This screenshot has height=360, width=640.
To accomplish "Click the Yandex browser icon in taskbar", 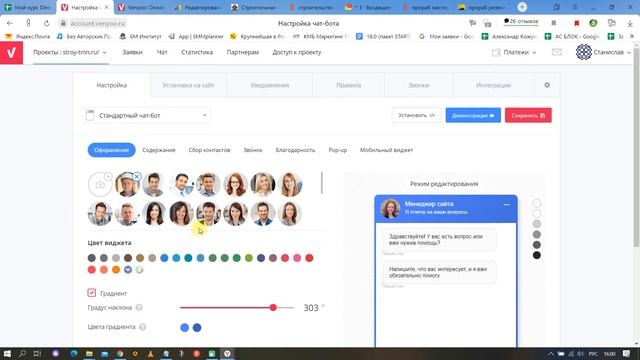I will (227, 353).
